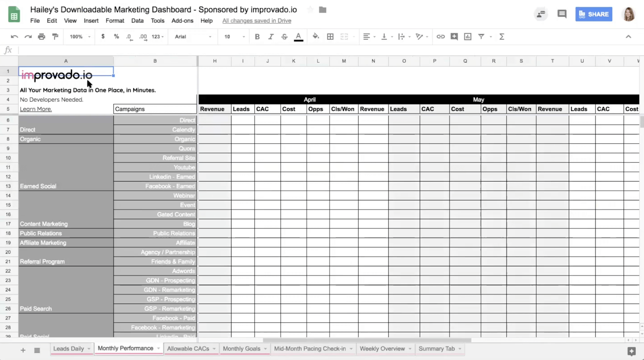Open the fill color picker
The width and height of the screenshot is (644, 360).
(316, 37)
